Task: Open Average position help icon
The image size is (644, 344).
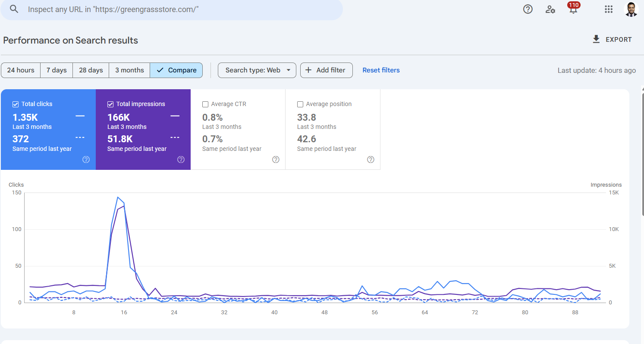Action: [x=371, y=159]
